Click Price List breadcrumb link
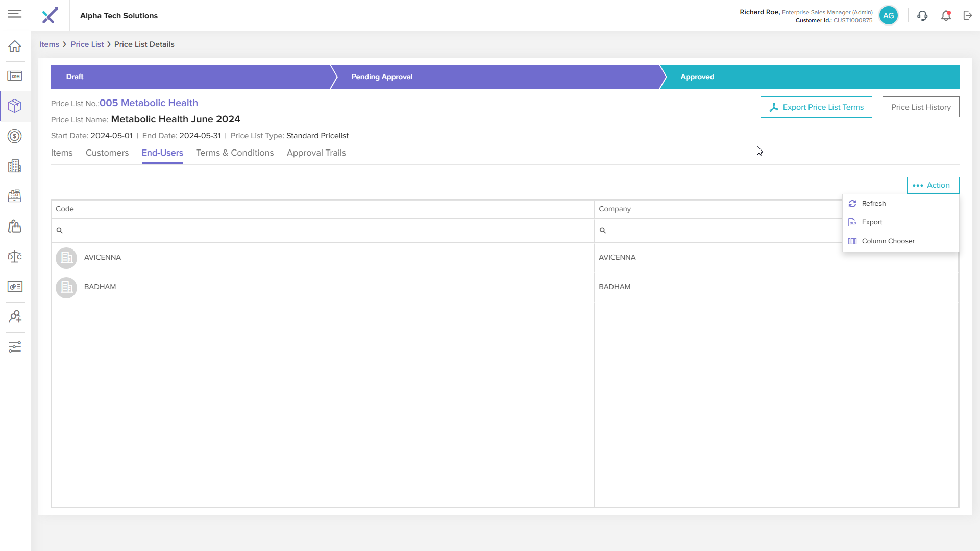Screen dimensions: 980x551 pos(87,44)
